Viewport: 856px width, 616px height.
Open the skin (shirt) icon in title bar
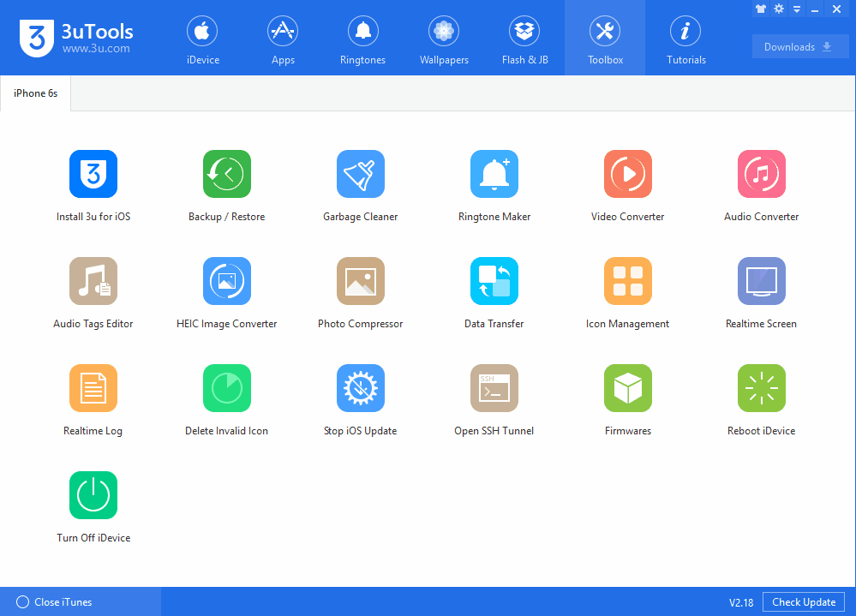761,9
